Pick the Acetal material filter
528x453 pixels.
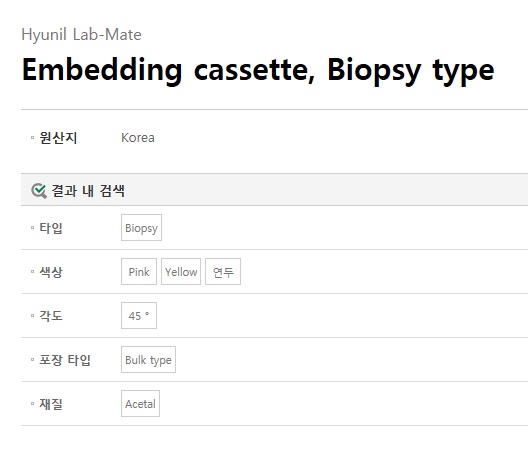click(140, 404)
